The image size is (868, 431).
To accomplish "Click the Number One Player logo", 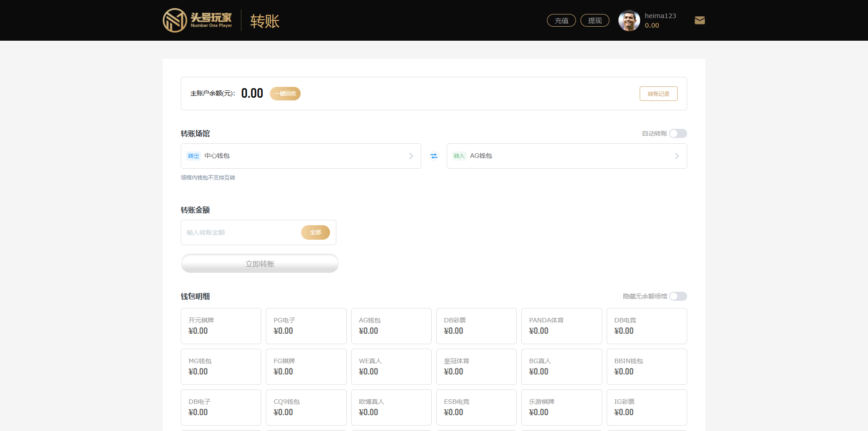I will (198, 20).
